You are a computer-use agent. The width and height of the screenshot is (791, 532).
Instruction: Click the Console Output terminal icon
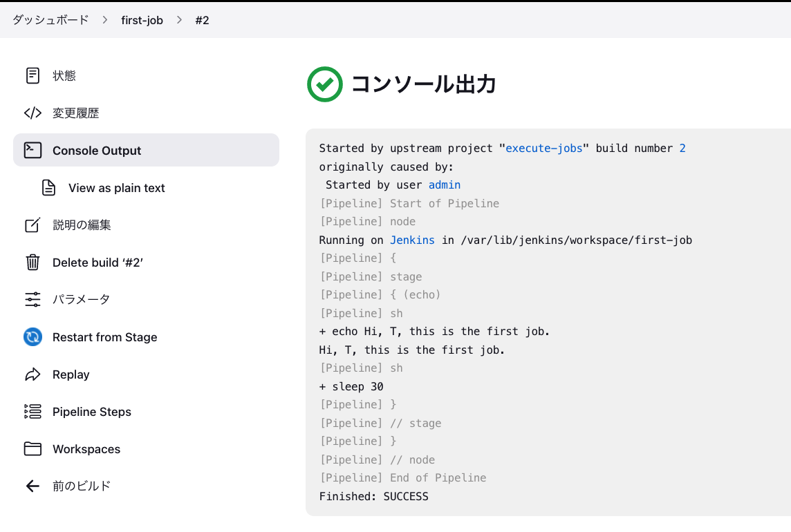point(32,150)
